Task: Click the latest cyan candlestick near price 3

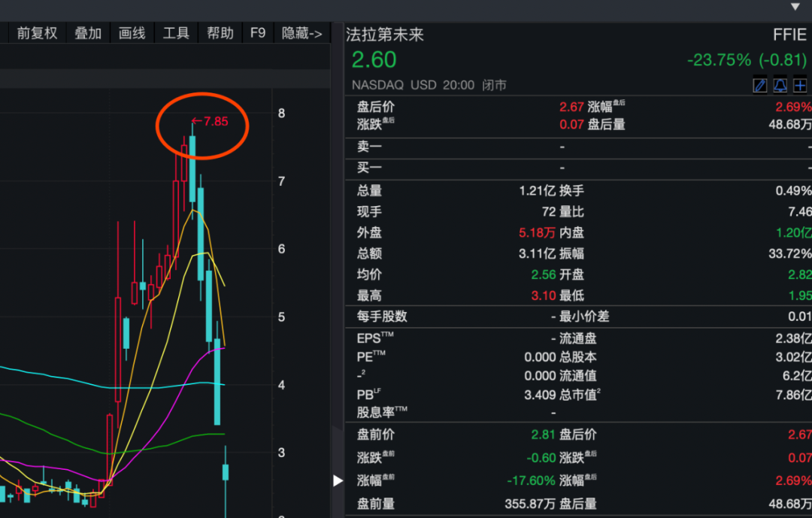Action: coord(225,472)
